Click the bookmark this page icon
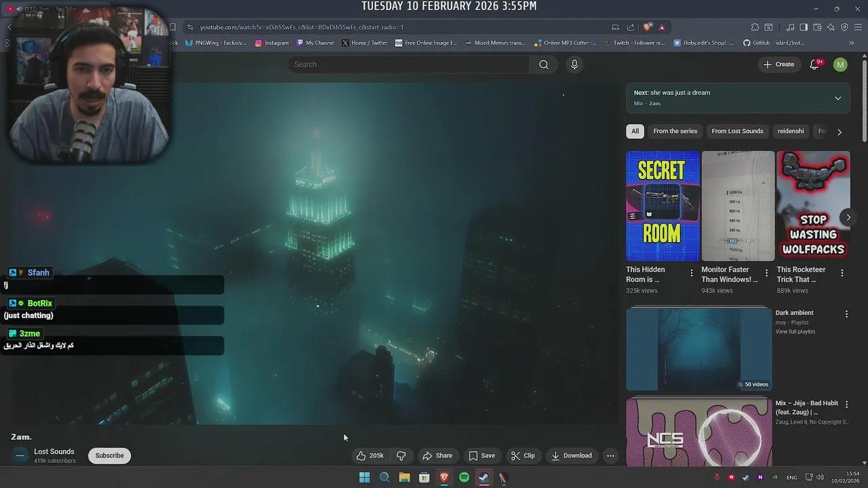Viewport: 868px width, 488px height. (x=173, y=27)
